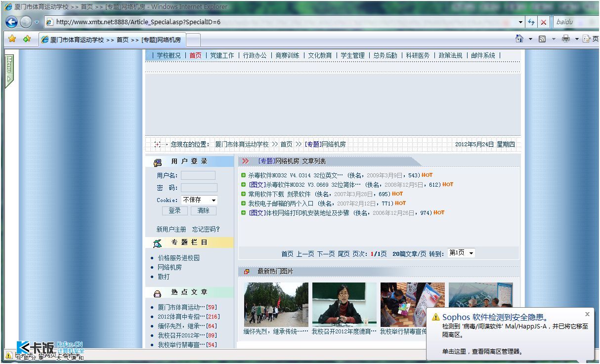Expand the Print dropdown arrow
Viewport: 600px width, 364px height.
pyautogui.click(x=576, y=39)
